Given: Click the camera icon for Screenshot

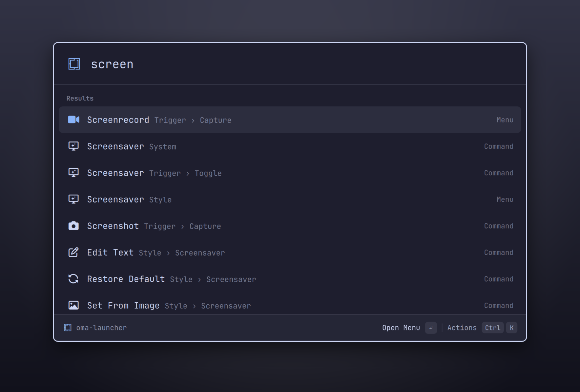Looking at the screenshot, I should [x=74, y=226].
